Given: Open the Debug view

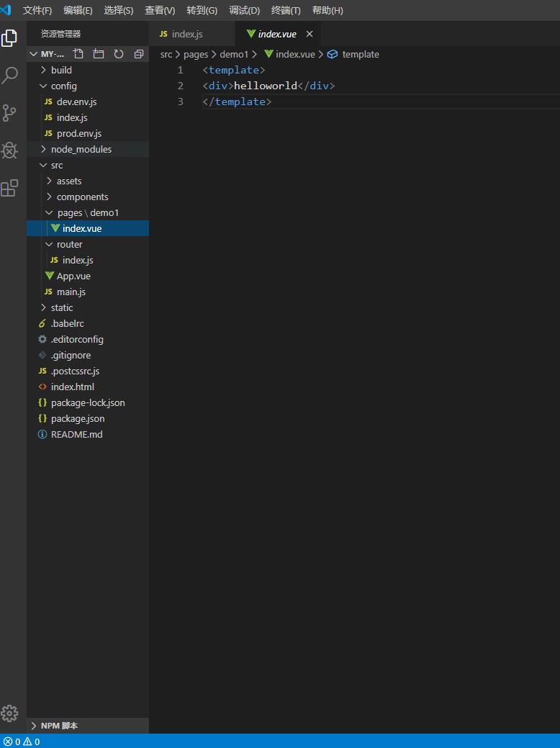Looking at the screenshot, I should pyautogui.click(x=10, y=150).
